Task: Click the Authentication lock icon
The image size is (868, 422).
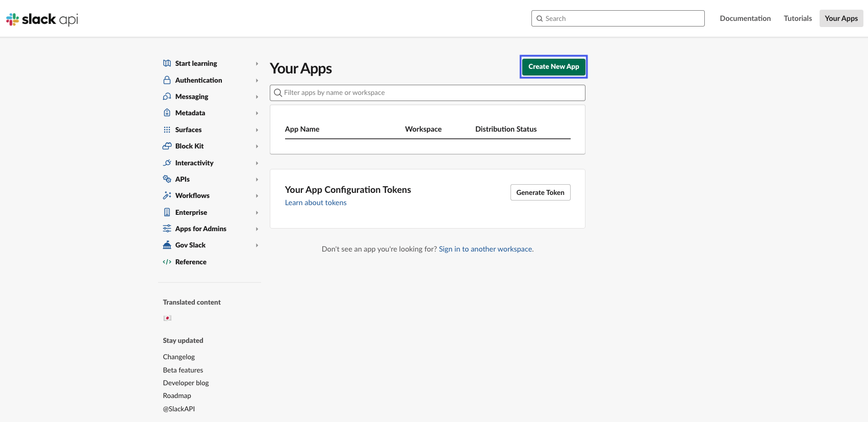Action: point(167,80)
